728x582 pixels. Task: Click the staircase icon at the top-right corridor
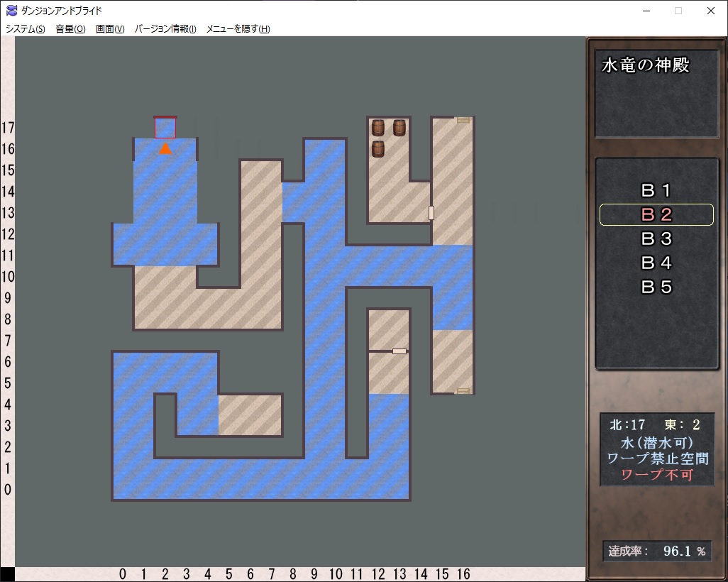[463, 120]
